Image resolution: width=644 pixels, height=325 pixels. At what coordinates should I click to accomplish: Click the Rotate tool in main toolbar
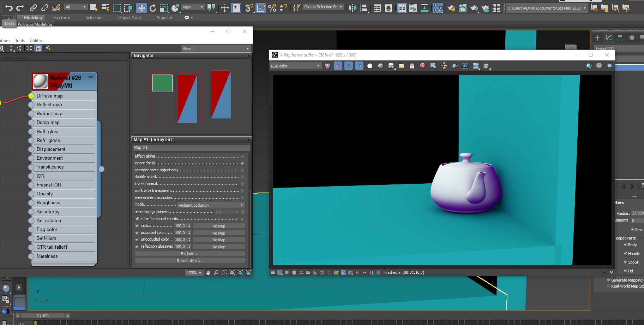tap(153, 8)
